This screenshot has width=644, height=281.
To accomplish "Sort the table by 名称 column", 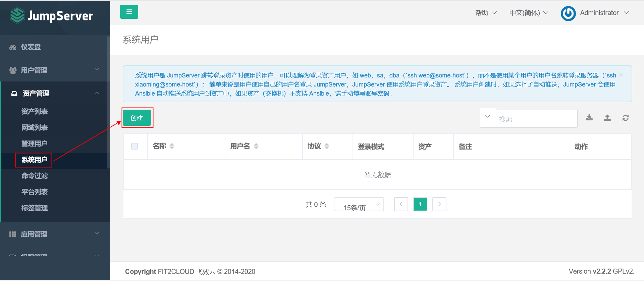I will click(172, 146).
